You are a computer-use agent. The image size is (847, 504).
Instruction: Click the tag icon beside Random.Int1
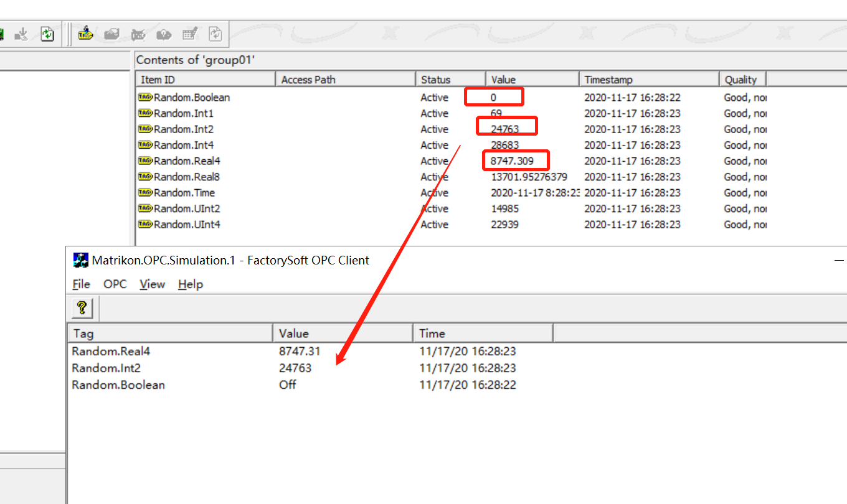point(145,113)
